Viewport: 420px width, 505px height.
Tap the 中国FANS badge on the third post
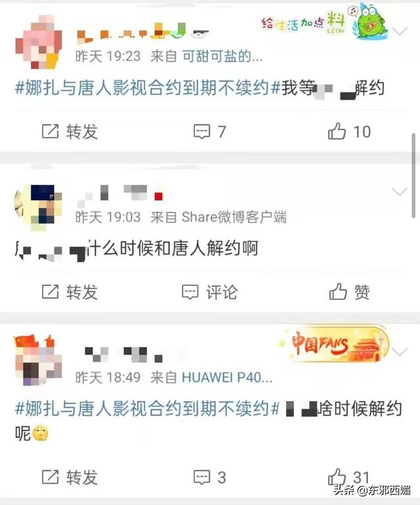click(x=334, y=344)
